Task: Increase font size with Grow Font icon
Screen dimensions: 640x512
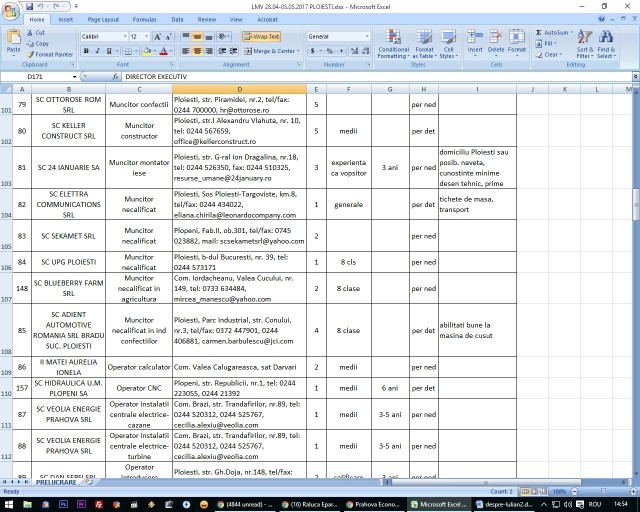Action: 158,37
